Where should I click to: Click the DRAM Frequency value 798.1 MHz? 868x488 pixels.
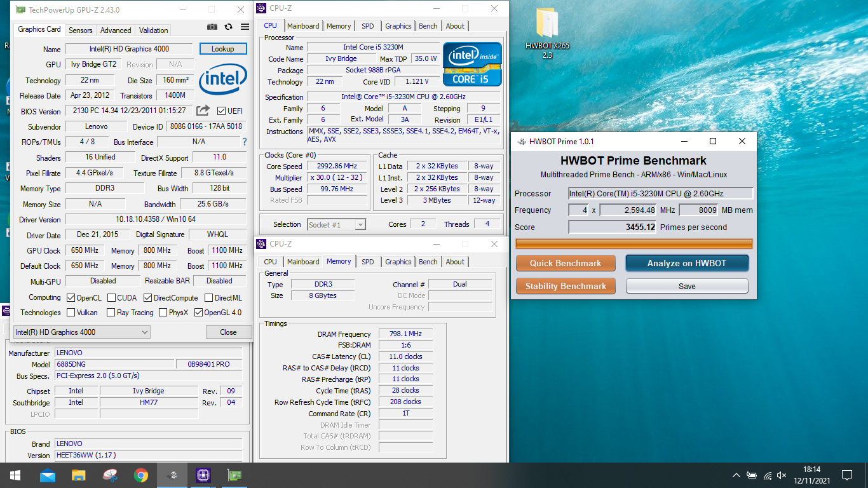(405, 334)
